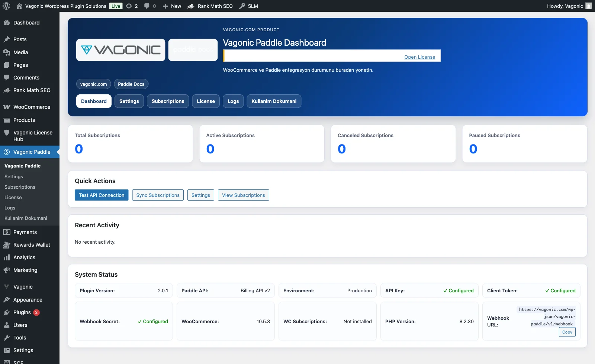Click the Vagonic logo image in header
The width and height of the screenshot is (595, 364).
[121, 50]
